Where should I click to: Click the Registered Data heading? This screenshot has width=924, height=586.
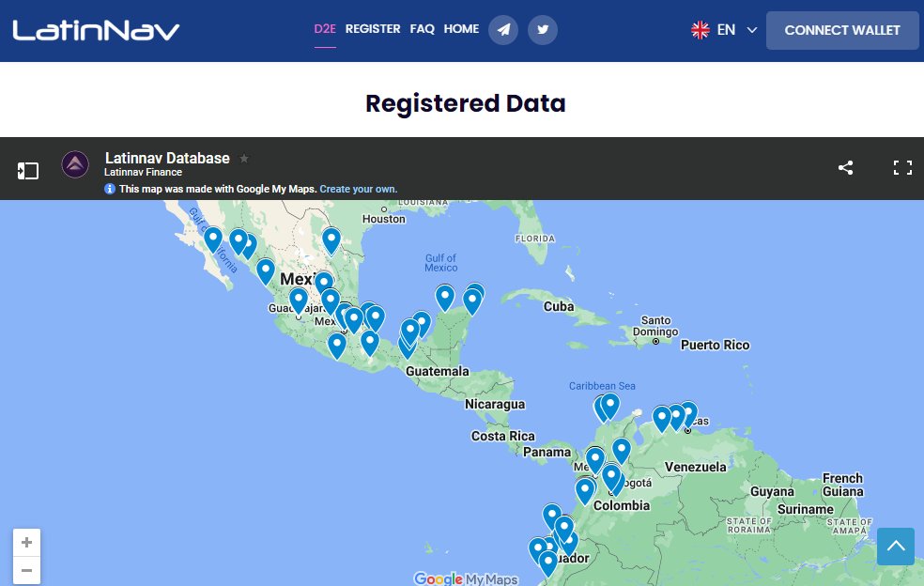[466, 103]
